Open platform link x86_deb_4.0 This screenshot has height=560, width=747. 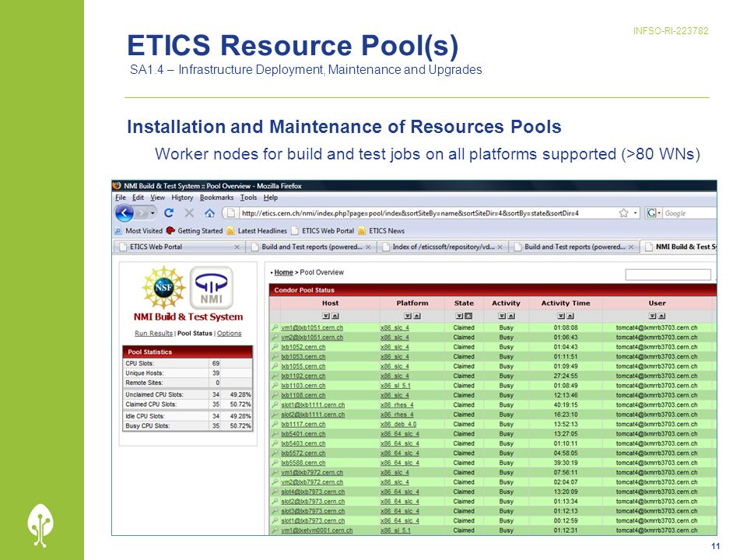coord(398,425)
